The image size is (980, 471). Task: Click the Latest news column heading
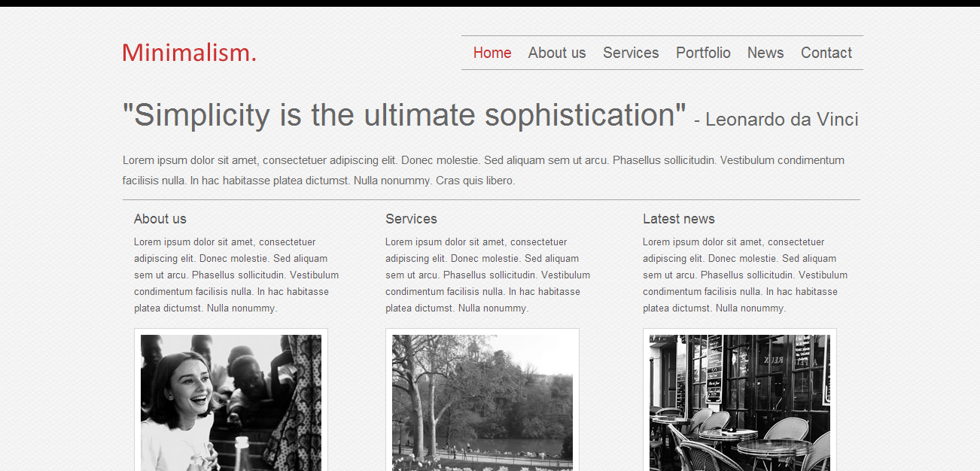coord(679,219)
